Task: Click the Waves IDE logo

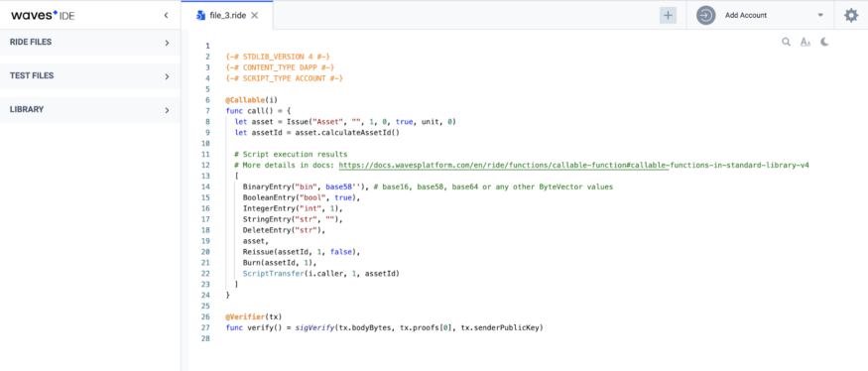Action: 43,16
